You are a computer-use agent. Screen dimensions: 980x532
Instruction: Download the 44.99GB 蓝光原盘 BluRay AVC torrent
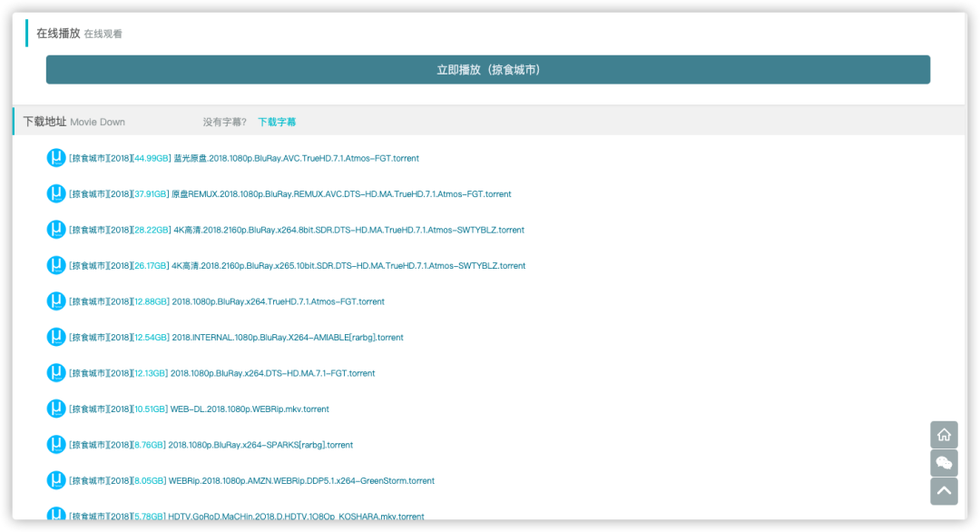click(244, 158)
